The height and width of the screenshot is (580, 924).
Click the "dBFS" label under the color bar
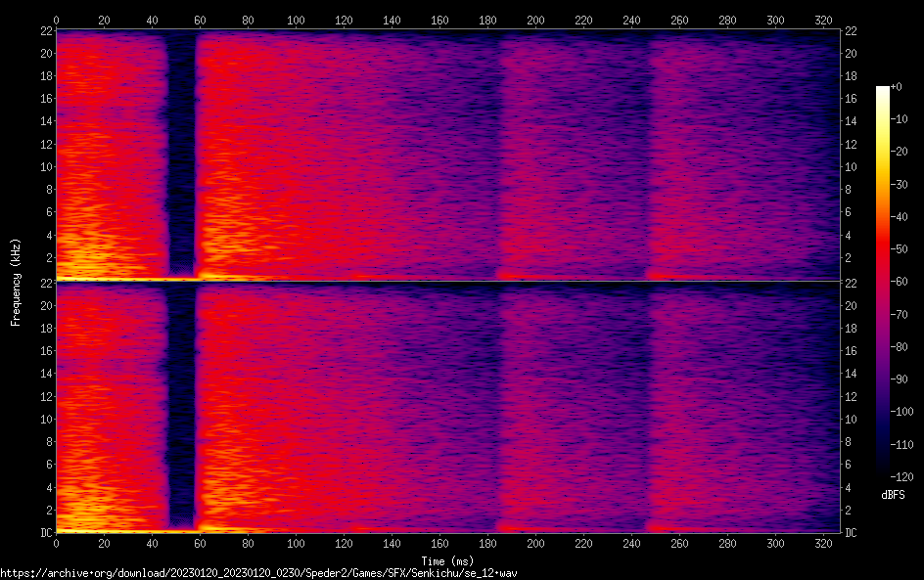click(892, 496)
